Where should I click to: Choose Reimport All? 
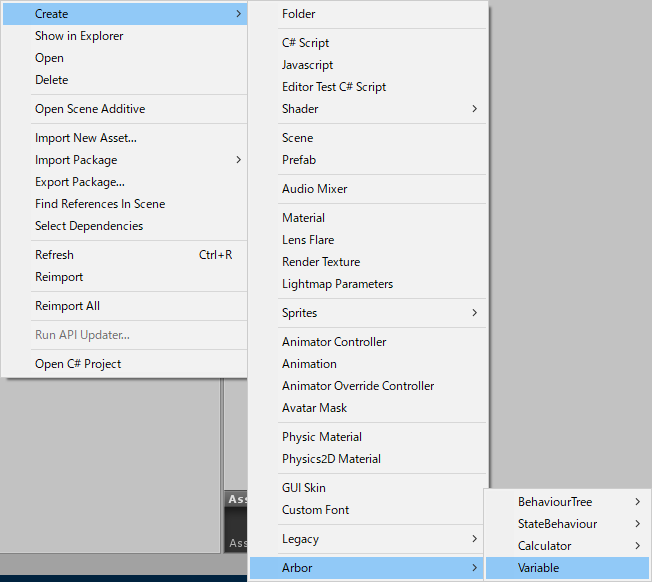click(67, 306)
